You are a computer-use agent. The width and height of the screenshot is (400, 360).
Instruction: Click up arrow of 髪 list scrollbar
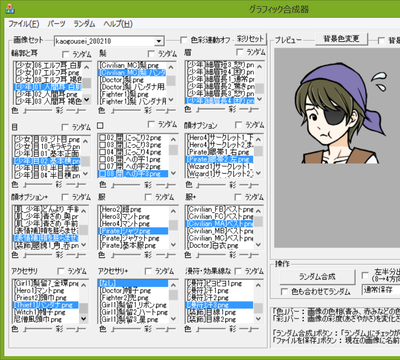[172, 67]
